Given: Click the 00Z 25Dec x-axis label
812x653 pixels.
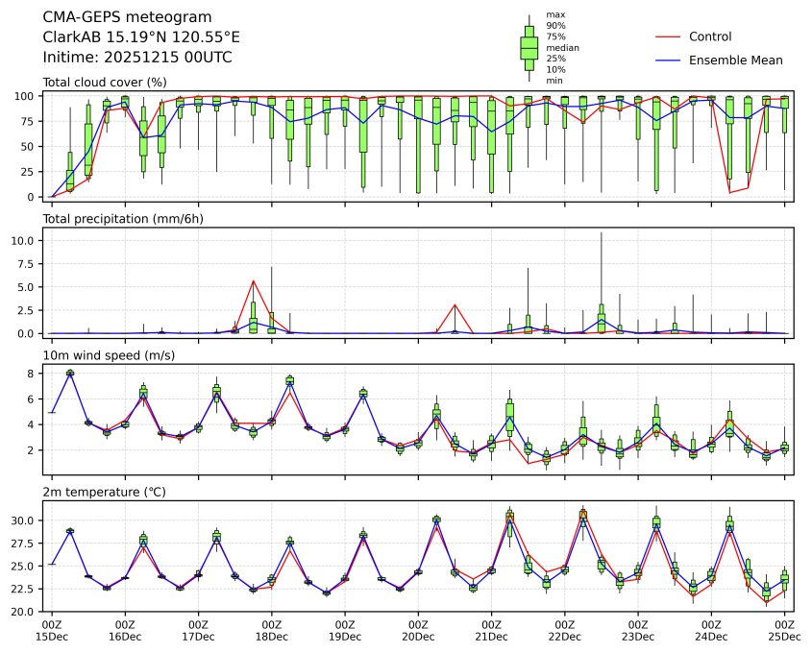Looking at the screenshot, I should tap(785, 630).
